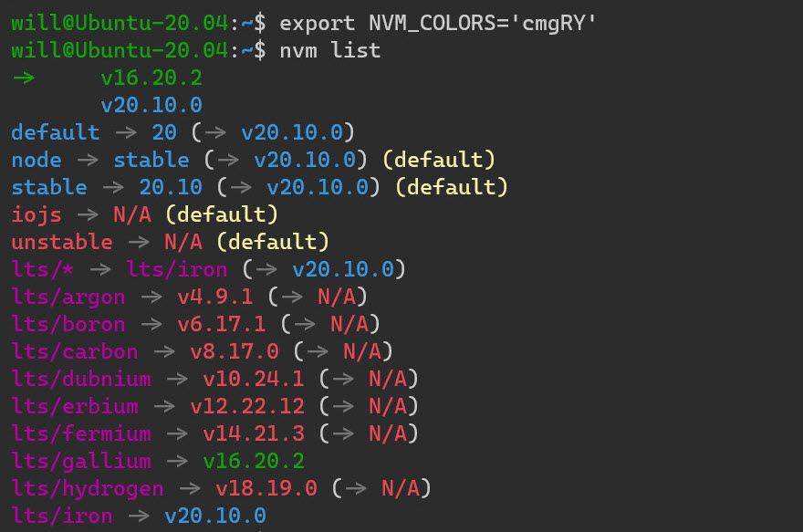Click the "lts/erbium" alias name
Viewport: 803px width, 532px height.
(75, 407)
